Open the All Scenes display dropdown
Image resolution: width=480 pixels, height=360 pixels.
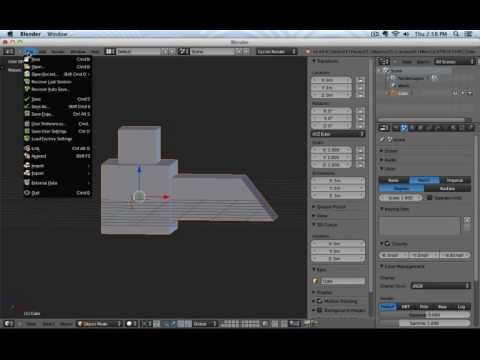pyautogui.click(x=454, y=62)
